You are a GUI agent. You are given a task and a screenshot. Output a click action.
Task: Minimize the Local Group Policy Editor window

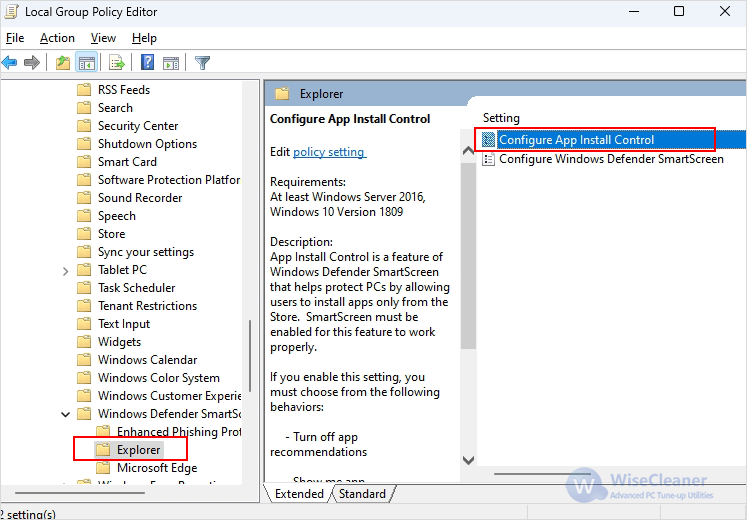coord(634,11)
